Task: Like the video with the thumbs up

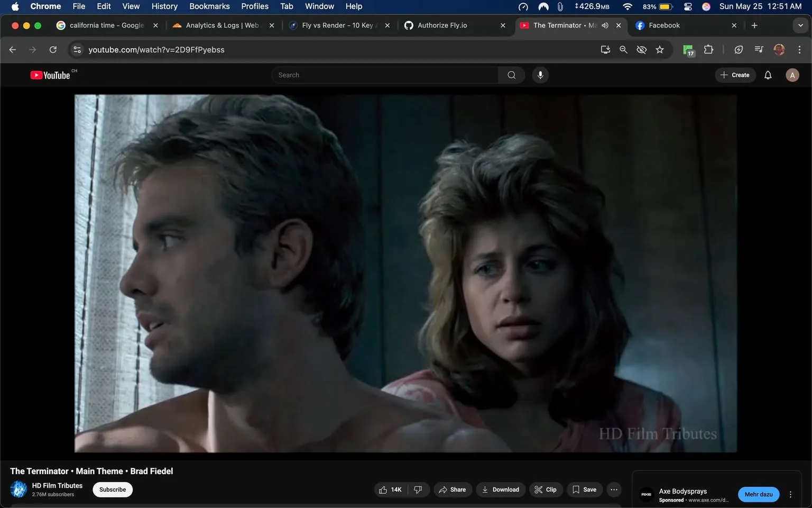Action: point(383,489)
